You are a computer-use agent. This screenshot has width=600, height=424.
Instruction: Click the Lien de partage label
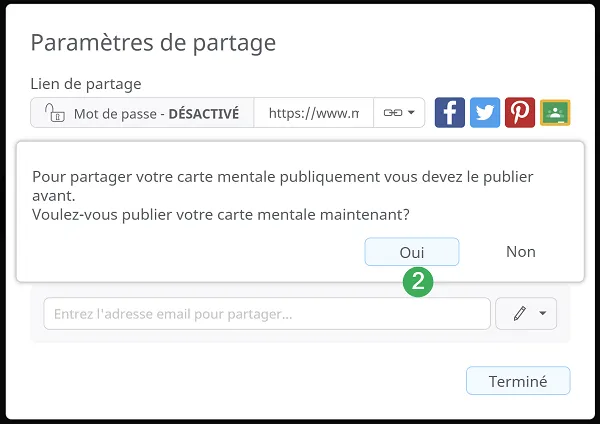[86, 84]
